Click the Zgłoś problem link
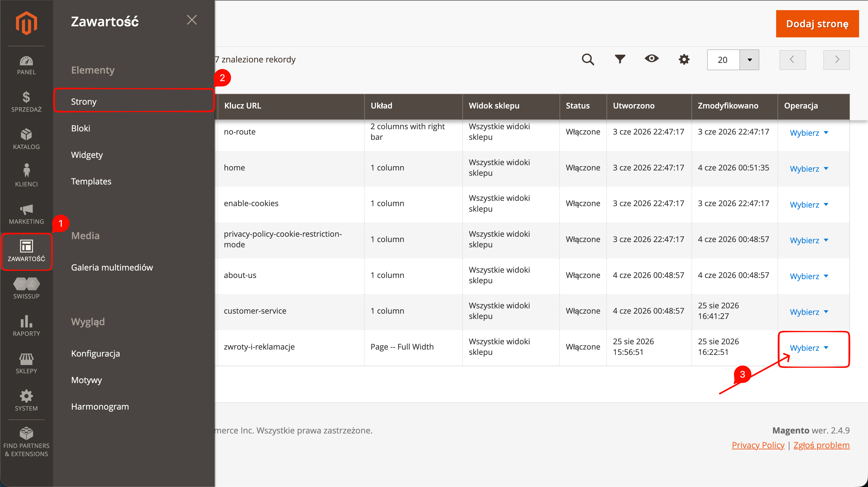 coord(821,445)
